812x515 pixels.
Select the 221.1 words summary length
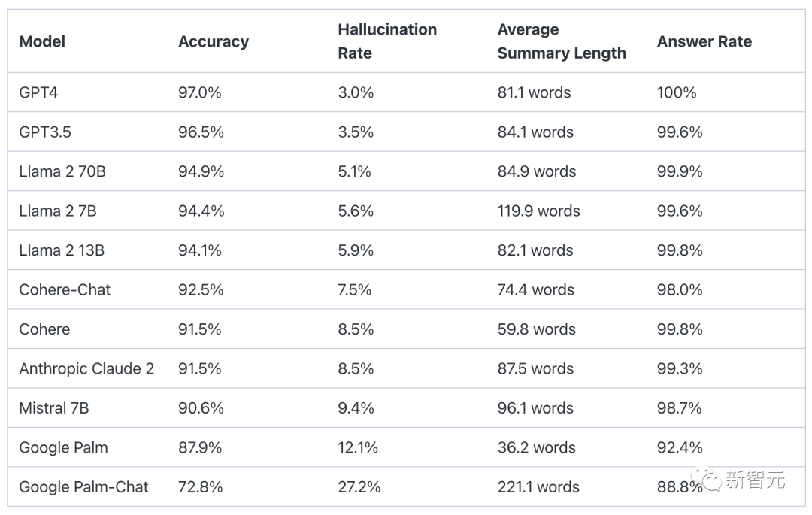pyautogui.click(x=538, y=486)
